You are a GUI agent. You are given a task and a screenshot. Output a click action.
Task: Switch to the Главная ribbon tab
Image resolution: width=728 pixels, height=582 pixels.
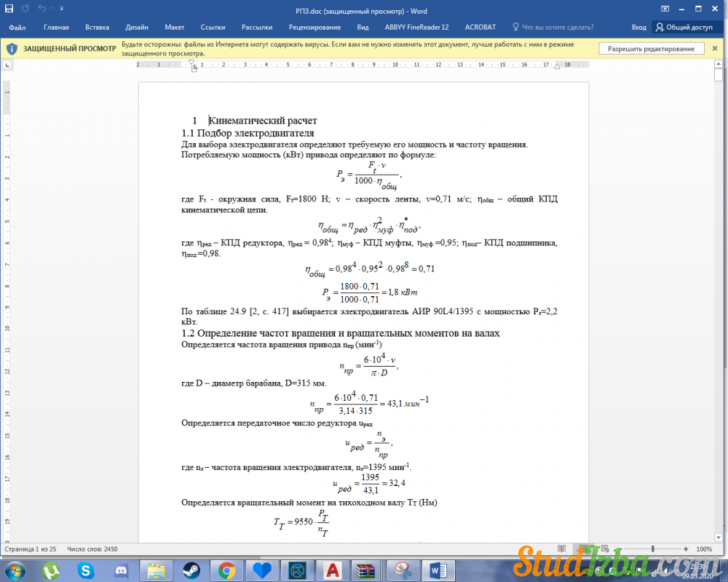56,28
